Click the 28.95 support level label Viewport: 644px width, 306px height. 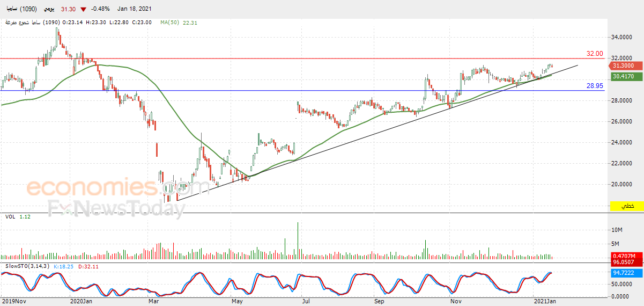coord(595,85)
